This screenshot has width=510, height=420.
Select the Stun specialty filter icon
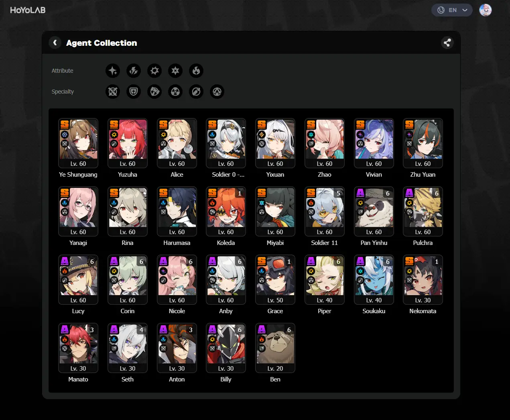click(x=154, y=92)
